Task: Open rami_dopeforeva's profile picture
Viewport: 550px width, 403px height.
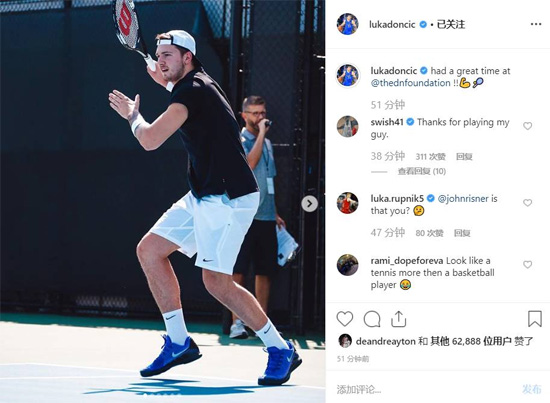Action: tap(347, 265)
